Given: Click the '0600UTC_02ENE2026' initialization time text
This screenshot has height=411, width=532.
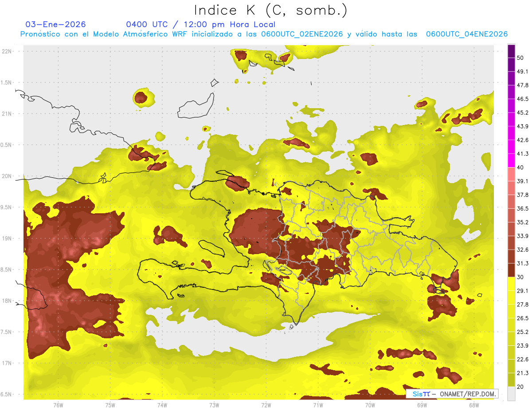Looking at the screenshot, I should (302, 34).
